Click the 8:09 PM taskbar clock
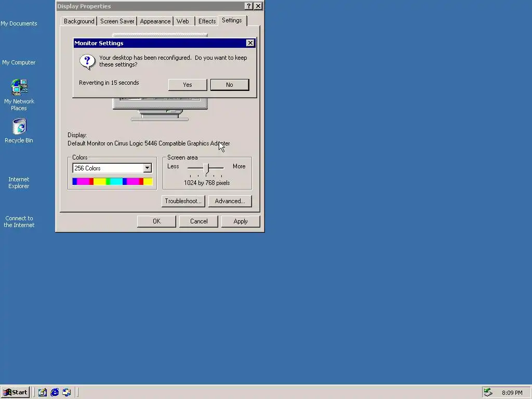 (512, 393)
